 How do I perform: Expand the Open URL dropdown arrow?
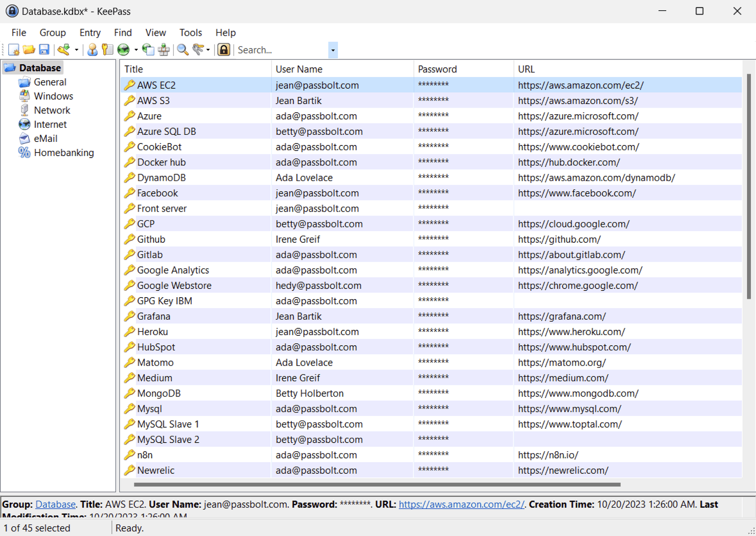click(x=136, y=50)
